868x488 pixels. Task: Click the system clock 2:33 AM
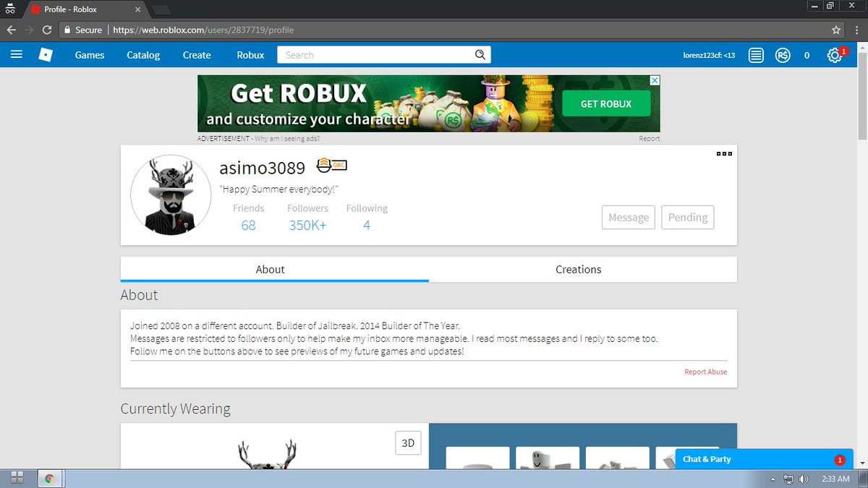pyautogui.click(x=836, y=479)
